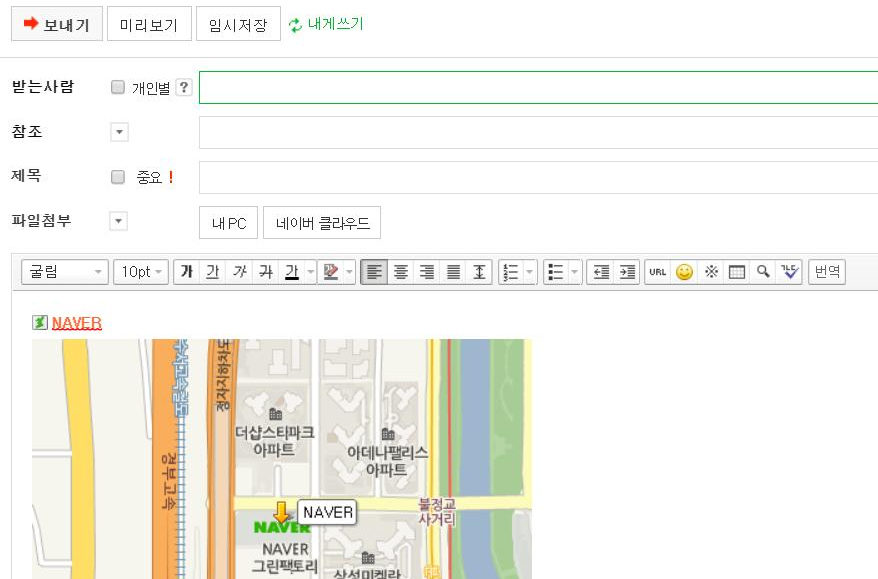878x579 pixels.
Task: Click the yellow arrow location marker
Action: 281,512
